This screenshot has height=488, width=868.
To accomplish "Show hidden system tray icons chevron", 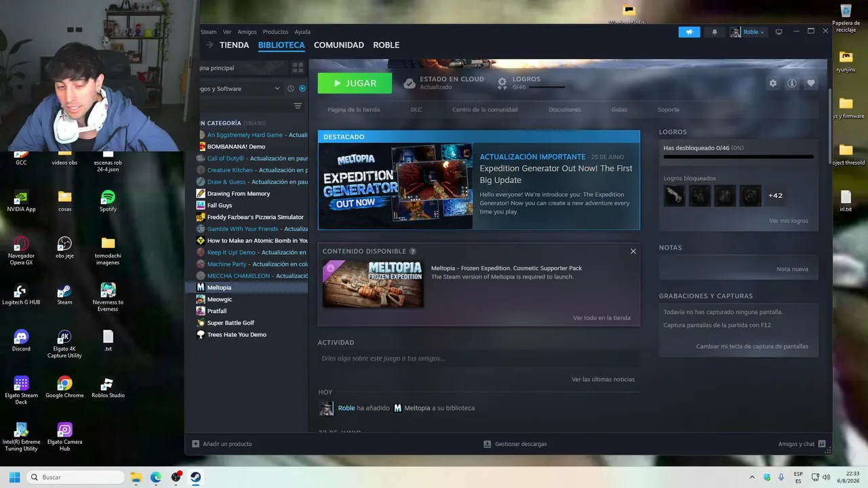I will pyautogui.click(x=752, y=477).
